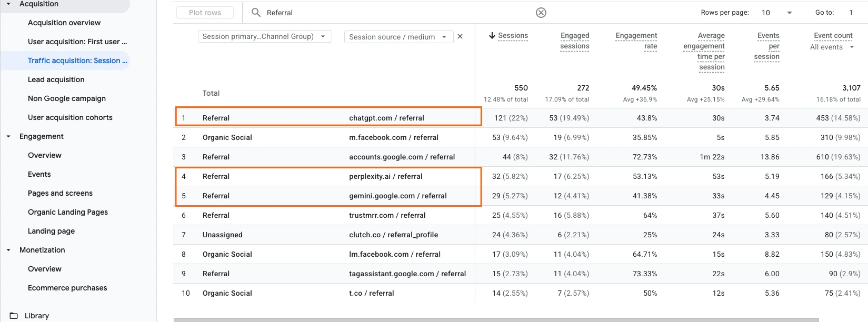Open Session source / medium dropdown
This screenshot has height=322, width=868.
pyautogui.click(x=398, y=37)
